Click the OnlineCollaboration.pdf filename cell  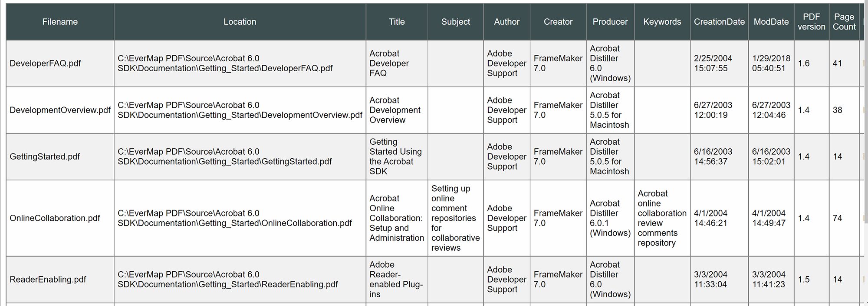pos(55,218)
